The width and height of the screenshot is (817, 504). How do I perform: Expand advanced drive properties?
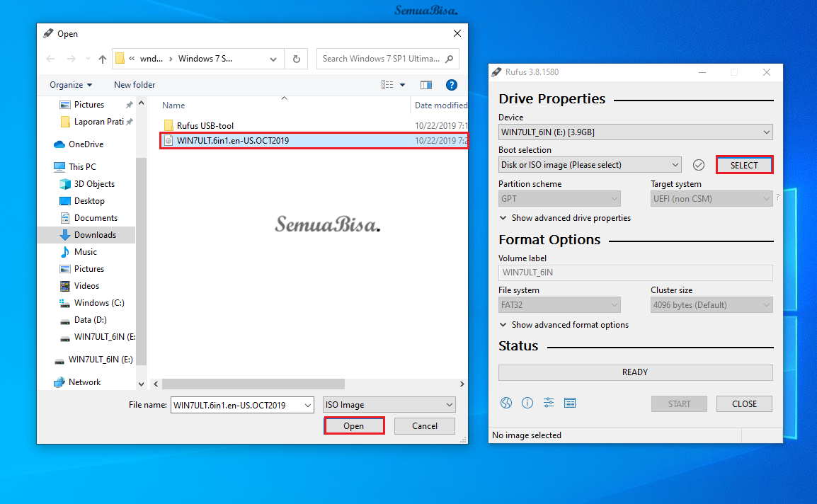(x=565, y=218)
